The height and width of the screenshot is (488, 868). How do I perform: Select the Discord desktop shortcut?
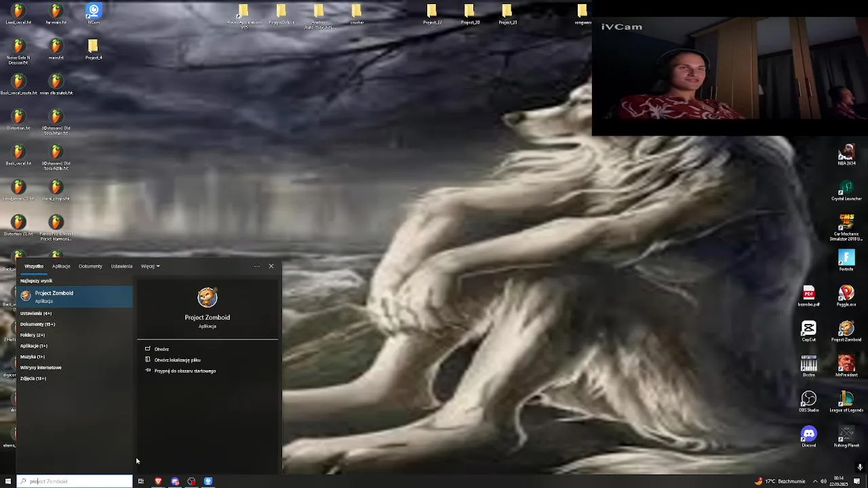click(x=808, y=437)
